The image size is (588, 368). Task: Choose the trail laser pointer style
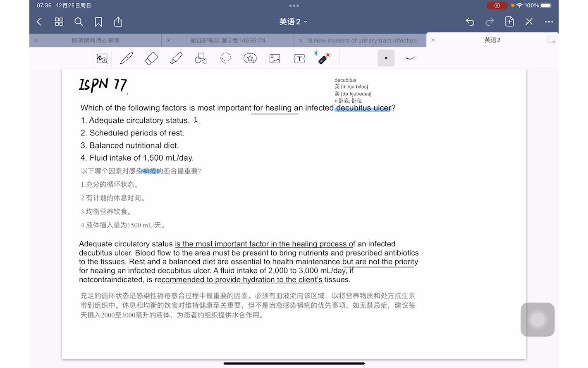pos(411,58)
